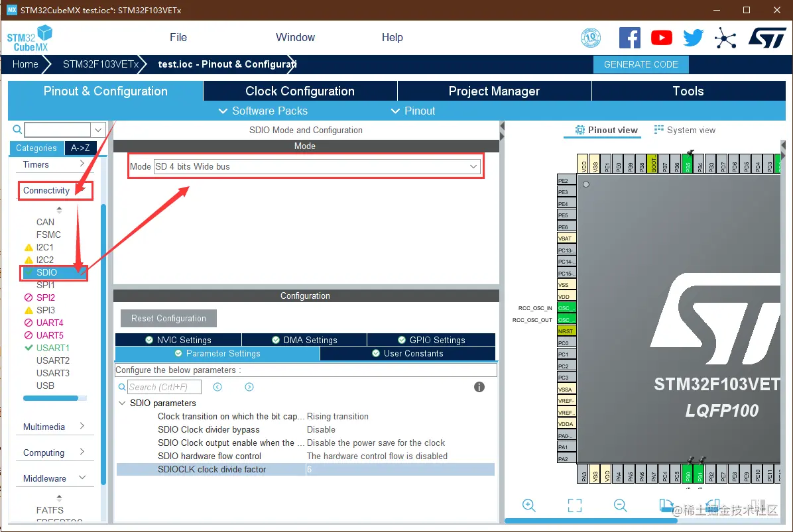Click the Pinout view chip icon

580,130
